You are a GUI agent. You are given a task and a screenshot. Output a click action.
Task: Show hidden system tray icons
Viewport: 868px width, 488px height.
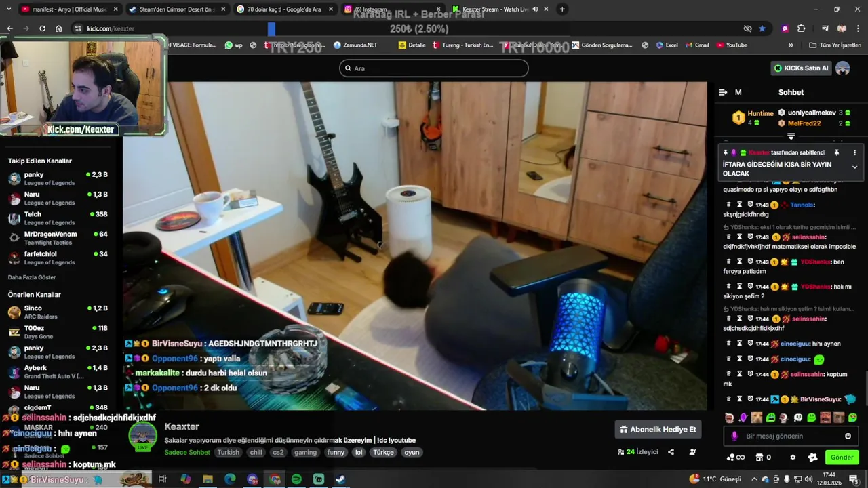753,479
